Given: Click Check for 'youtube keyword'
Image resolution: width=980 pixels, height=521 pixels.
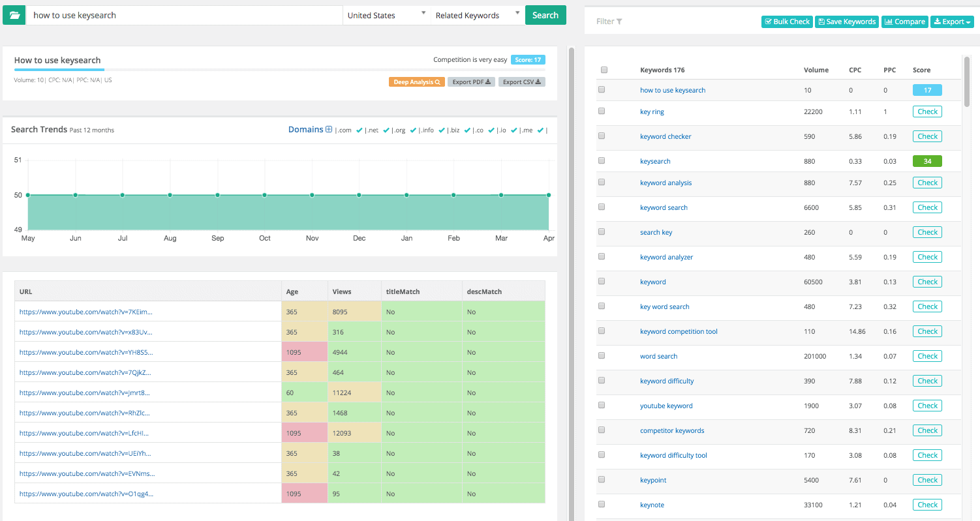Looking at the screenshot, I should (927, 406).
